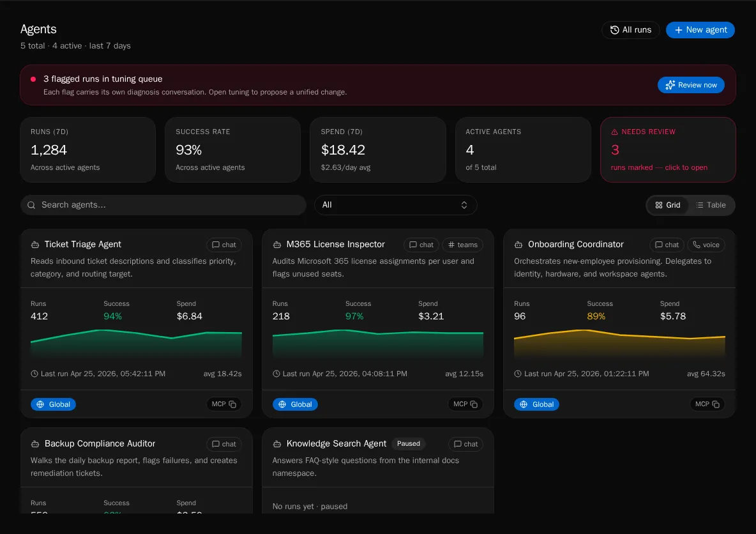The image size is (756, 534).
Task: Click the avg 64.32s text
Action: click(x=706, y=374)
